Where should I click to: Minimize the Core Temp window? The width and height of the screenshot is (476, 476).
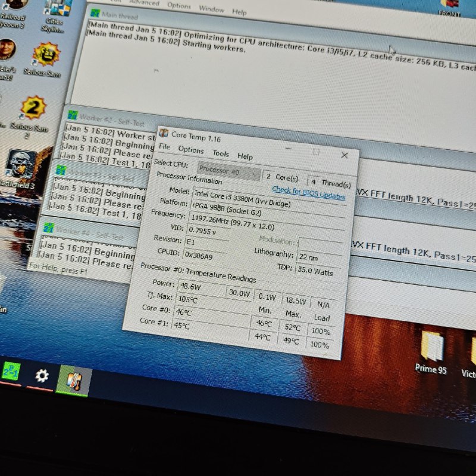tap(289, 148)
